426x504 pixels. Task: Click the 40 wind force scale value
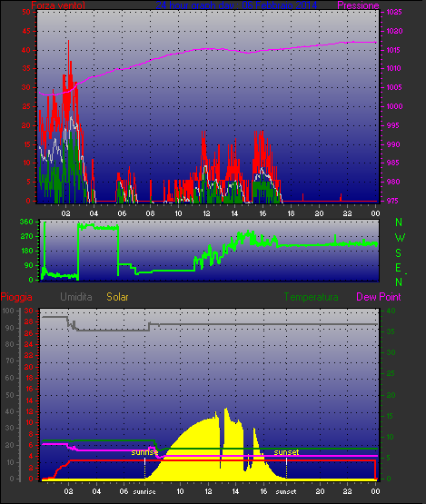26,50
